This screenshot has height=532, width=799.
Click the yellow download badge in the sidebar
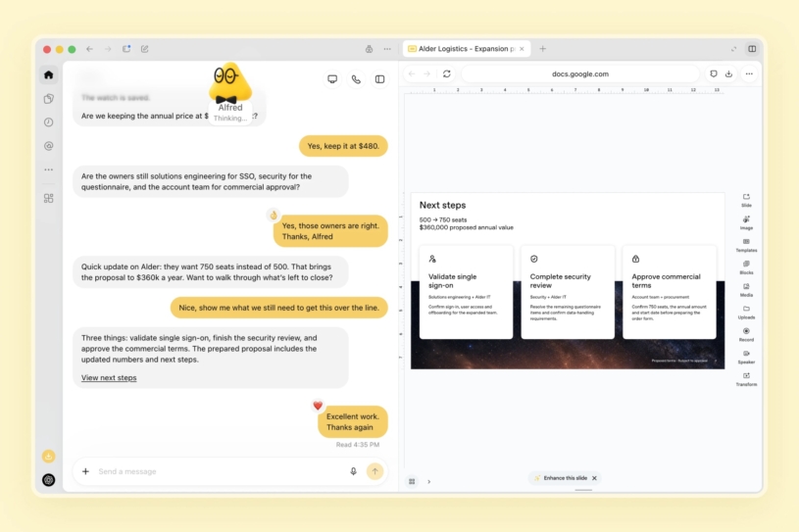coord(48,457)
